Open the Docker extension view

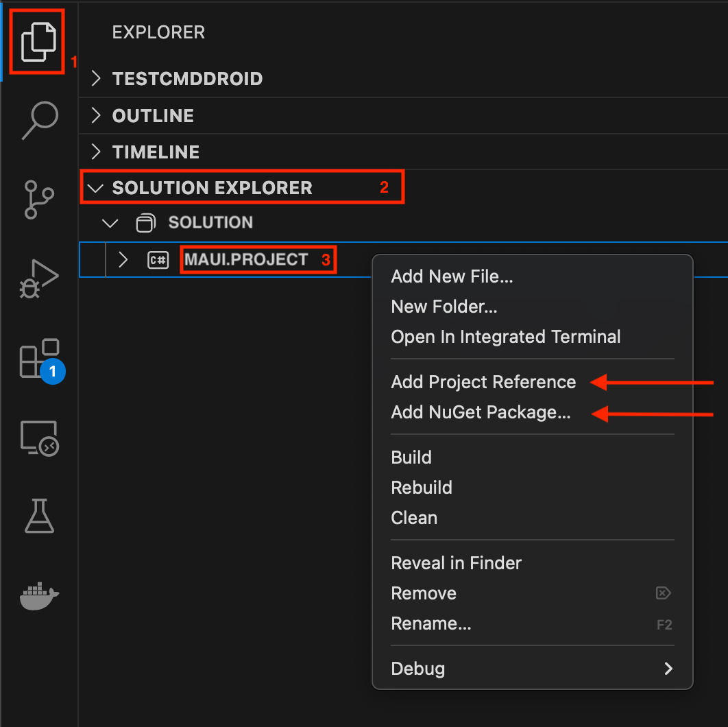(x=38, y=595)
